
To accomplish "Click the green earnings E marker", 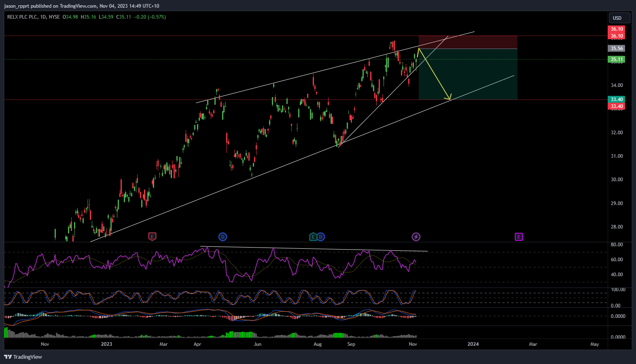I will [313, 237].
